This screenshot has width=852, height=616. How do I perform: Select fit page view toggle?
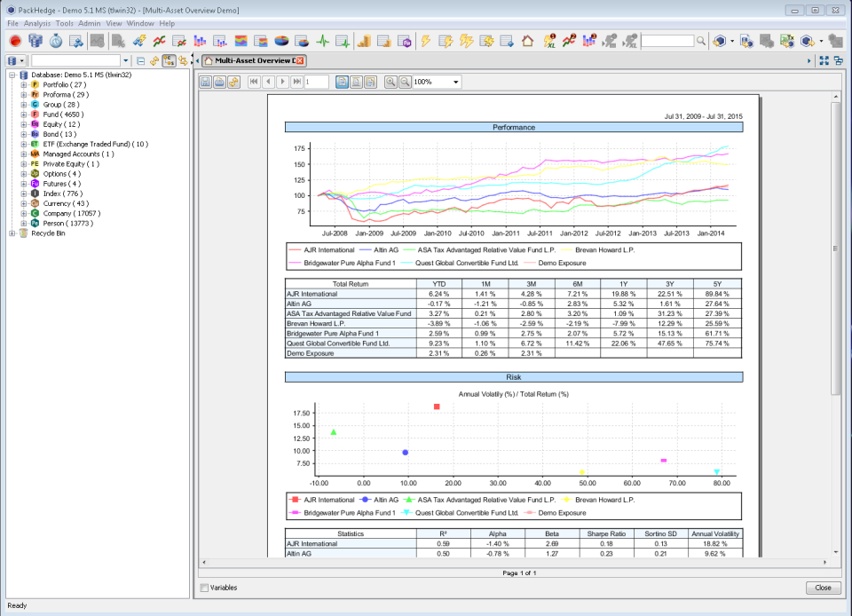[x=357, y=82]
